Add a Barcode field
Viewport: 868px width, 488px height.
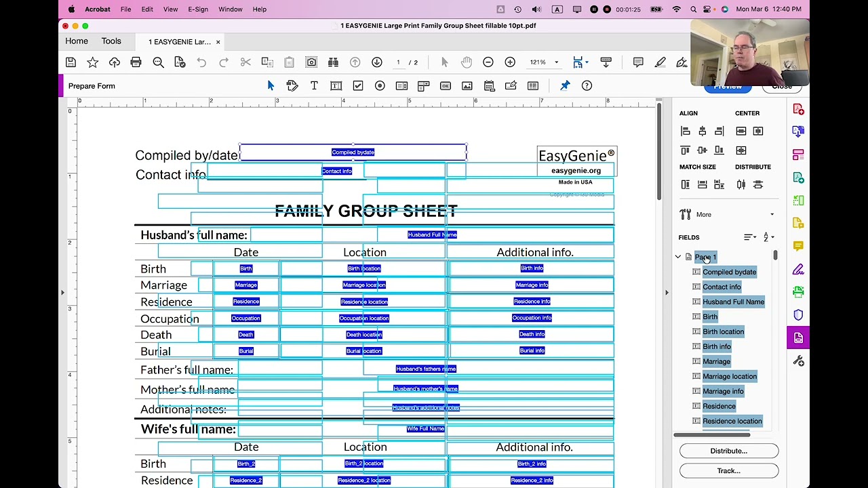tap(533, 85)
